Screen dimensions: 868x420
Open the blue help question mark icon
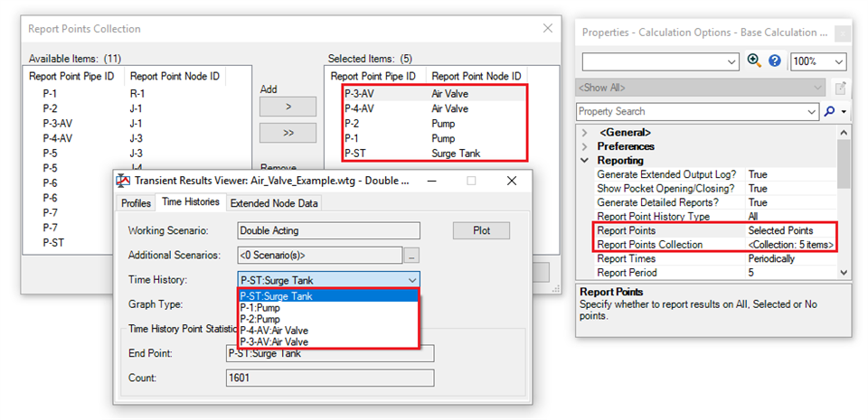[x=775, y=61]
